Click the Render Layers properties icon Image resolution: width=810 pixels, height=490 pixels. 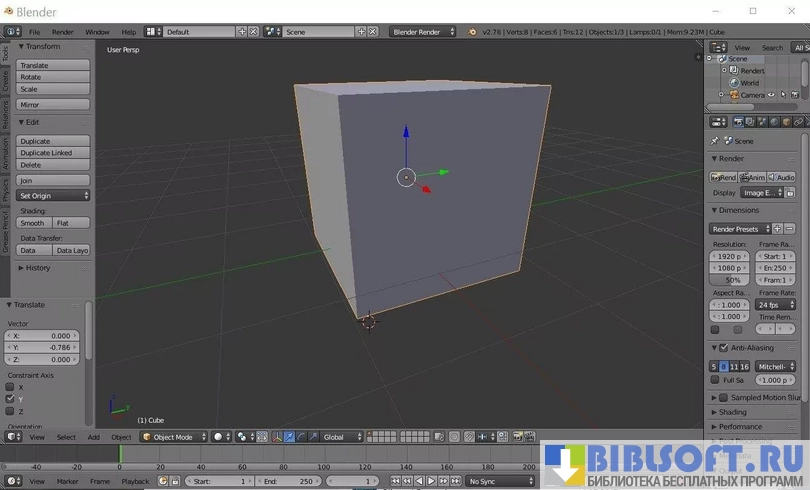(750, 122)
